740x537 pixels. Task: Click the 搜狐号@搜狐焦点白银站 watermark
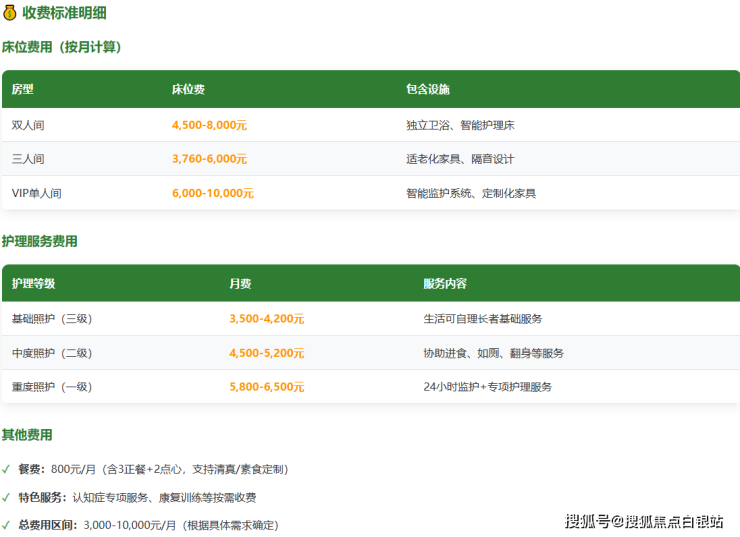[644, 521]
